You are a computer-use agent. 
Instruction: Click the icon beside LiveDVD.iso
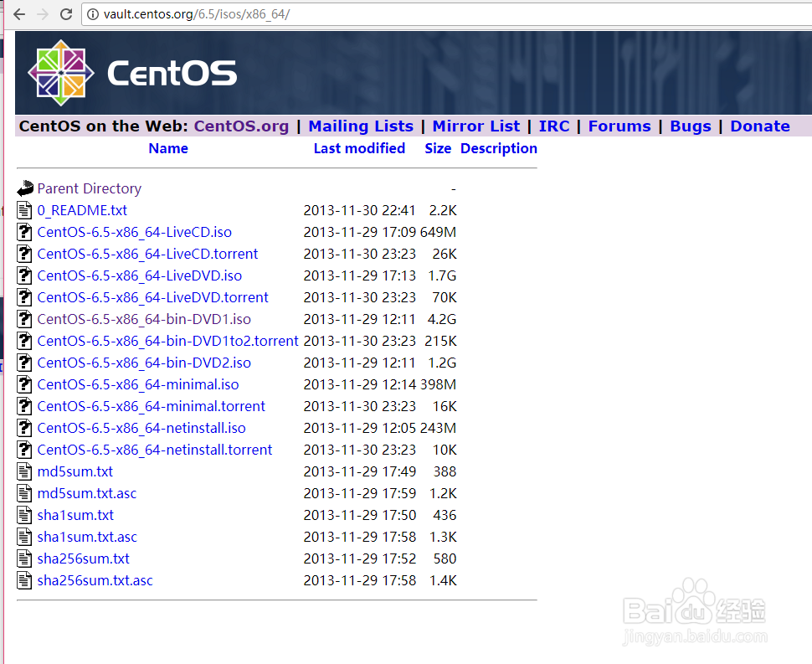(x=24, y=275)
